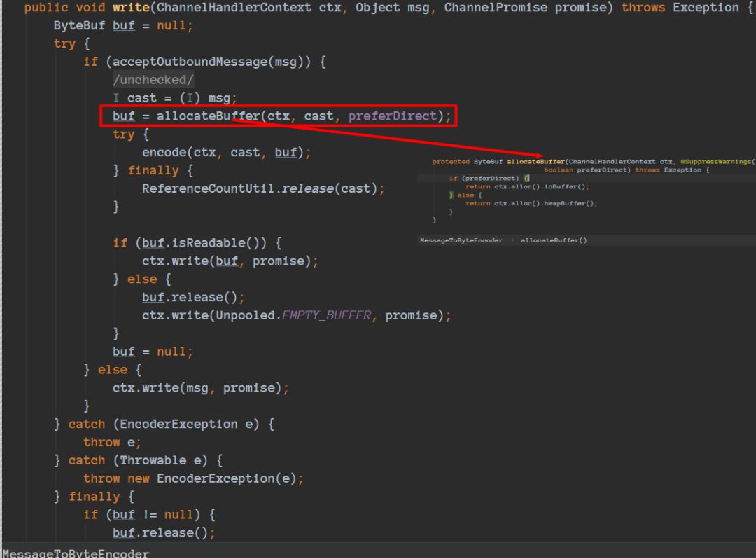Click the MessageToByteEncoder breadcrumb at editor bottom
This screenshot has height=559, width=756.
(x=76, y=553)
